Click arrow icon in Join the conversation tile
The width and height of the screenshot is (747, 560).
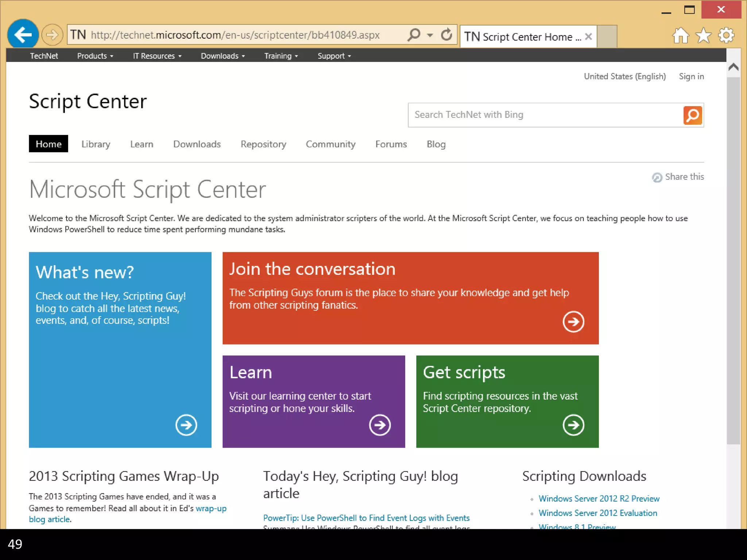573,322
